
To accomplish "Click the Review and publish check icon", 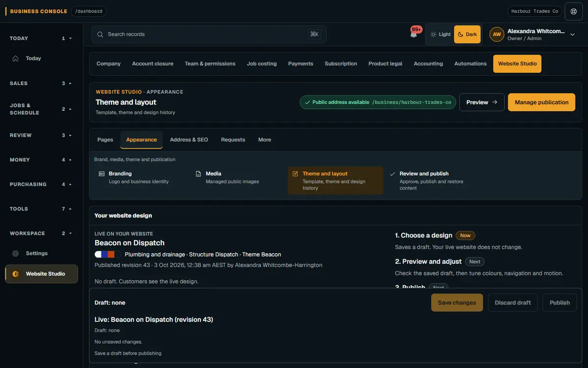I will pyautogui.click(x=392, y=174).
